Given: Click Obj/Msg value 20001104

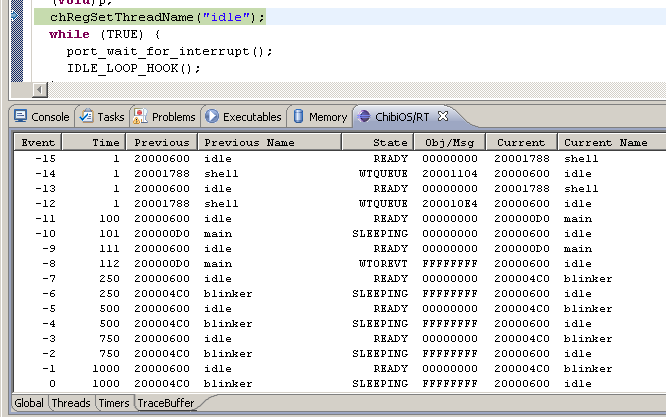Looking at the screenshot, I should pos(450,173).
